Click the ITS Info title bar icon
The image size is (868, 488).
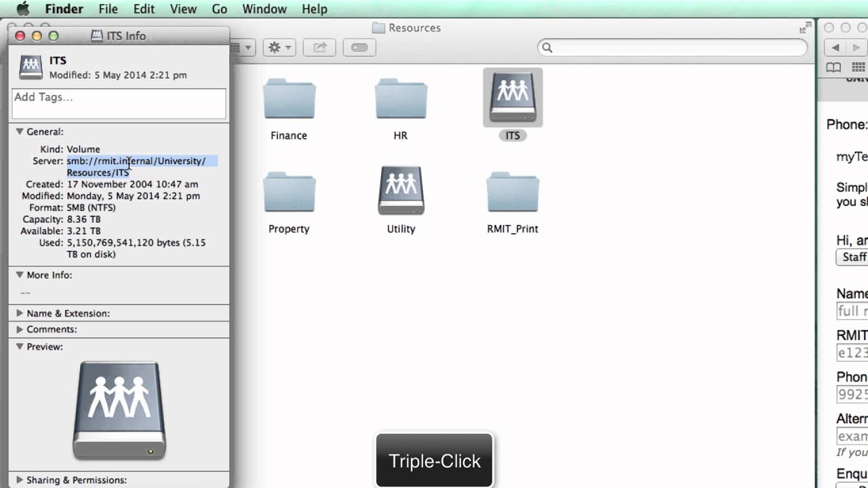point(96,36)
